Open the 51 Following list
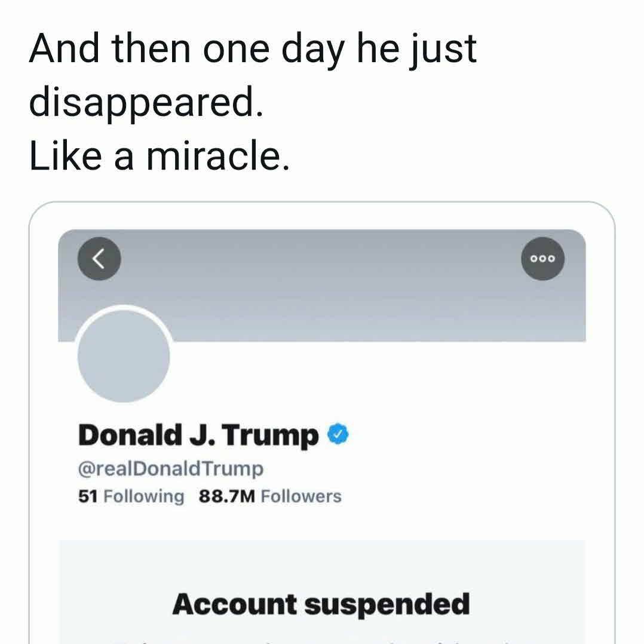Image resolution: width=644 pixels, height=644 pixels. click(131, 496)
